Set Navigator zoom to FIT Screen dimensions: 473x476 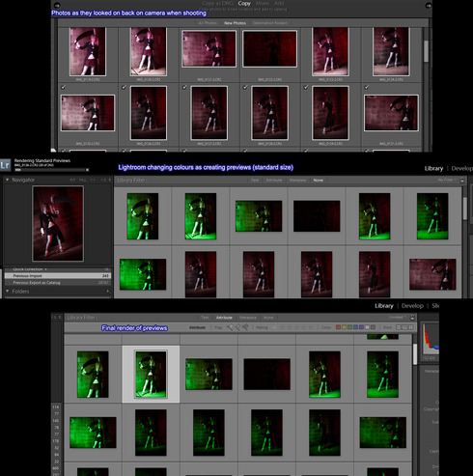coord(72,180)
